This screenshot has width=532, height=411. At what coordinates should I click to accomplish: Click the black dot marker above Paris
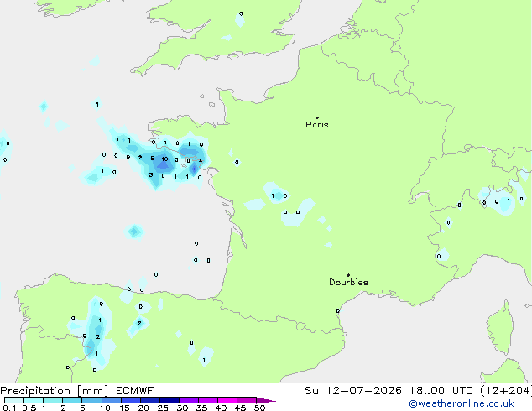[x=317, y=117]
